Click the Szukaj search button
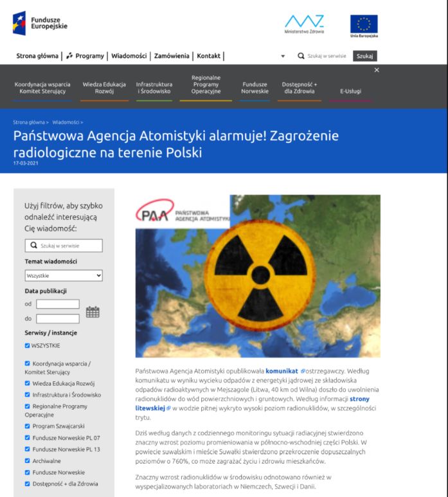Viewport: 448px width, 497px height. tap(364, 56)
